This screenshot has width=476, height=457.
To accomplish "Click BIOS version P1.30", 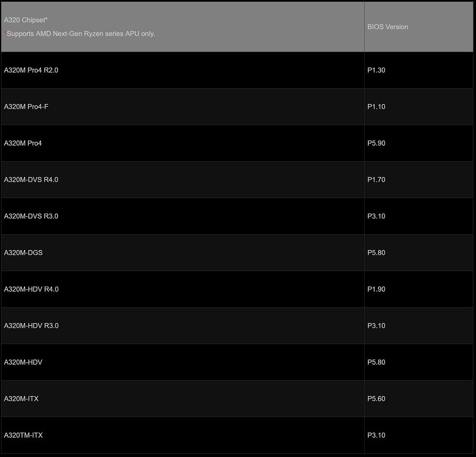I will pos(376,70).
